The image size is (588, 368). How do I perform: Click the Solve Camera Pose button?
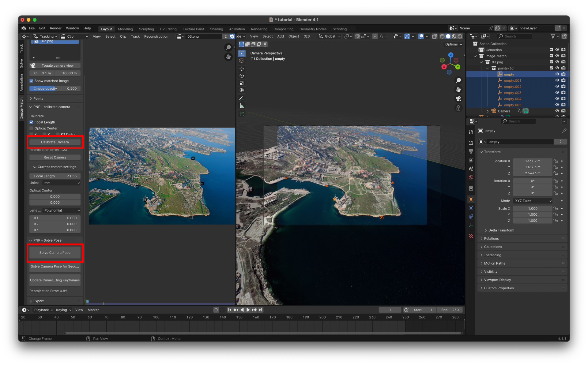(55, 253)
